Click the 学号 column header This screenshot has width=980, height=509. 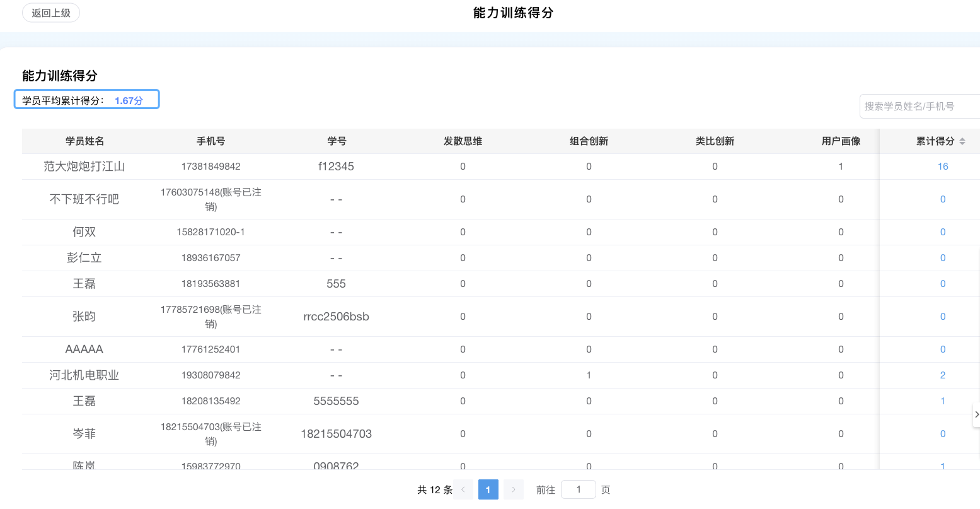[x=337, y=141]
